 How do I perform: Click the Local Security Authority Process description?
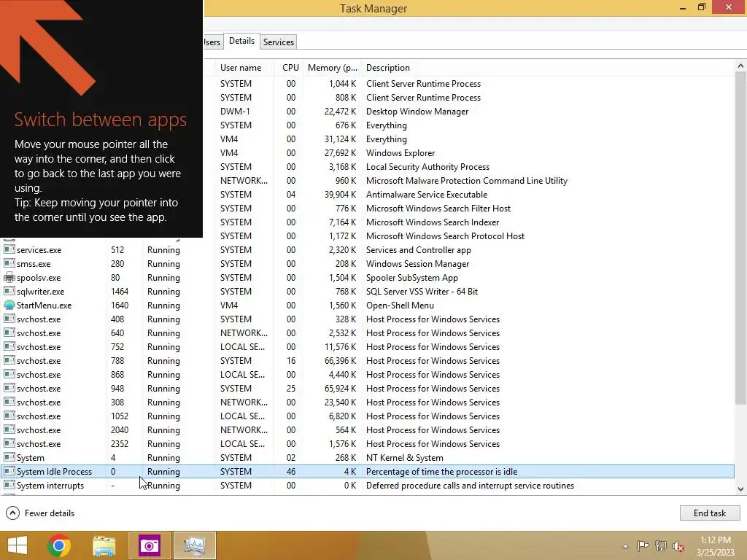click(x=427, y=167)
